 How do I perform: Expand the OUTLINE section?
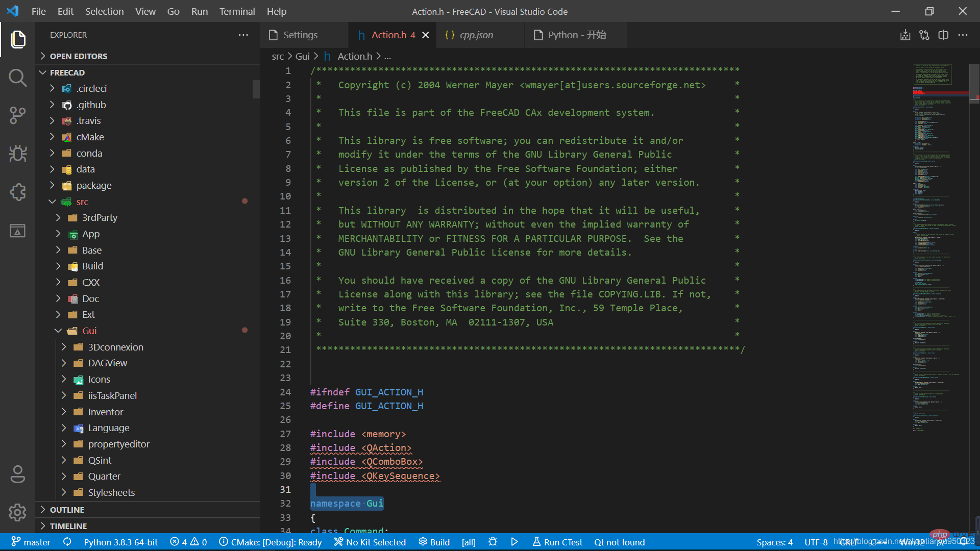coord(67,510)
